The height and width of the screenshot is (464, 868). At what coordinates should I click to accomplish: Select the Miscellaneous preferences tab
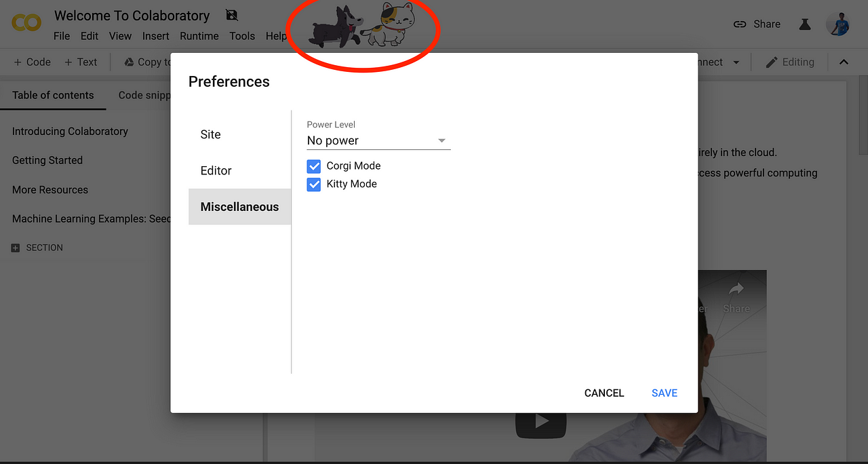coord(239,207)
